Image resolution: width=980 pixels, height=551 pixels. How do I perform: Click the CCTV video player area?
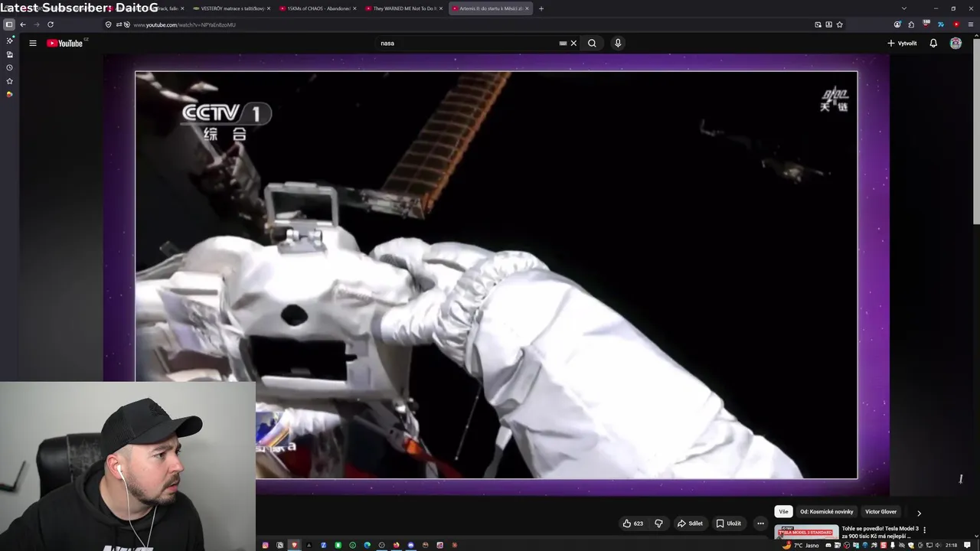coord(496,275)
